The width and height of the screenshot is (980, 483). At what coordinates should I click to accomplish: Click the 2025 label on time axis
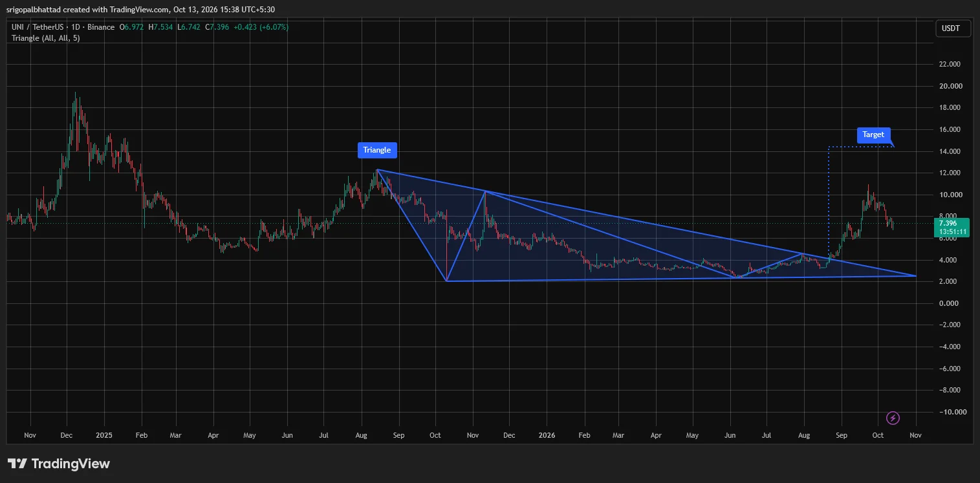click(x=103, y=435)
